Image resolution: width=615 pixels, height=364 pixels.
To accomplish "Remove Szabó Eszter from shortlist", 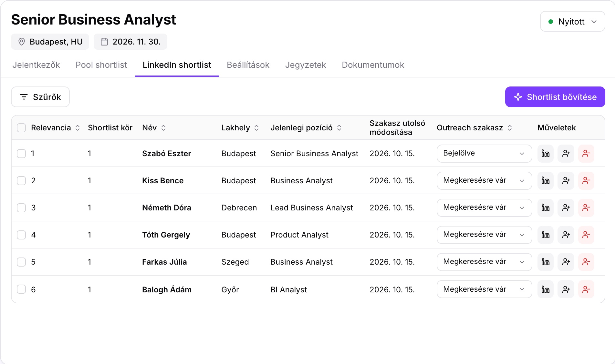I will pyautogui.click(x=586, y=153).
